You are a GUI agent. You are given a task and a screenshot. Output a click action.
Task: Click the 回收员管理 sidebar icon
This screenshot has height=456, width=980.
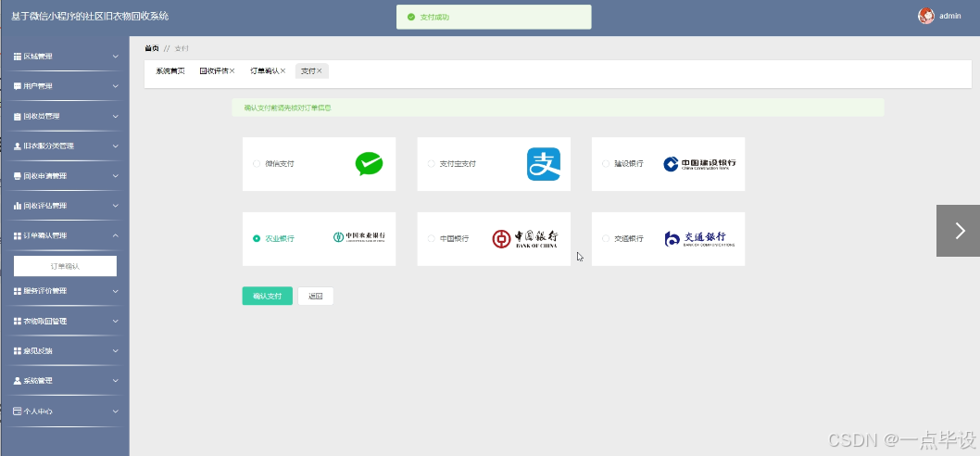(18, 117)
